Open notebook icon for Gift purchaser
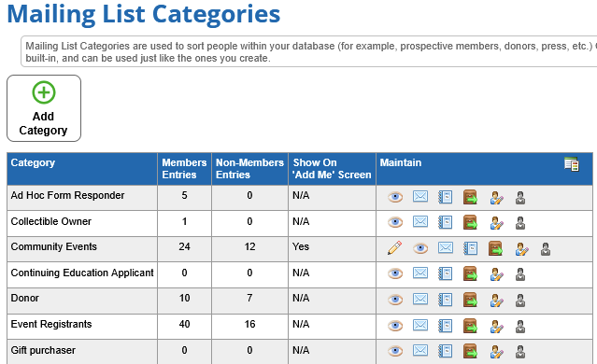The image size is (597, 364). (x=445, y=351)
